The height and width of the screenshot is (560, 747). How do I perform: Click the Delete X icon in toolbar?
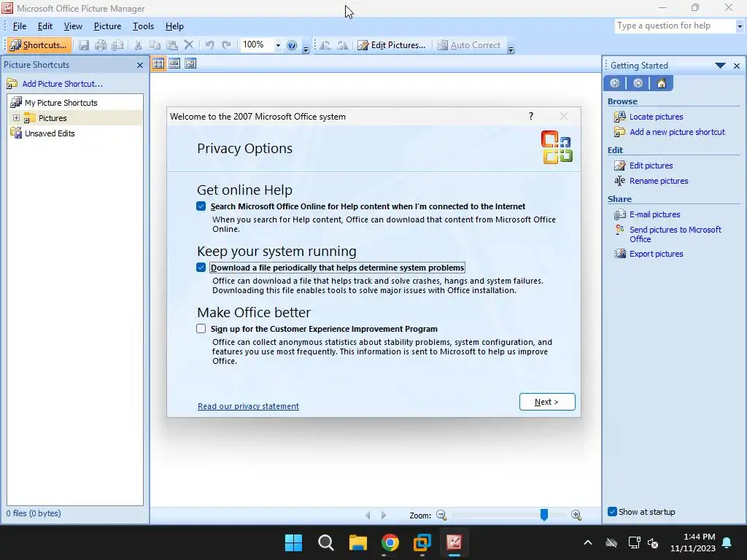(189, 45)
